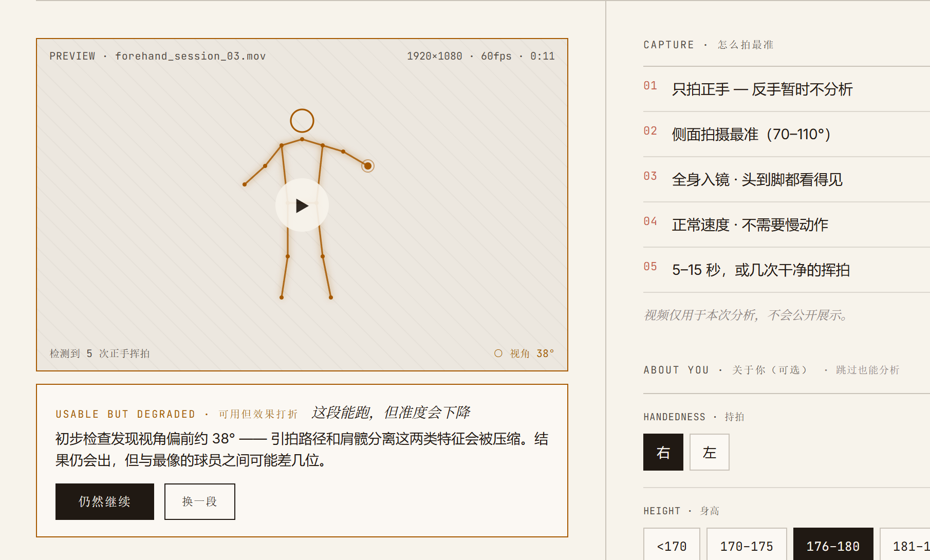Click the 仍然继续 button
Screen dimensions: 930x560
(x=105, y=501)
